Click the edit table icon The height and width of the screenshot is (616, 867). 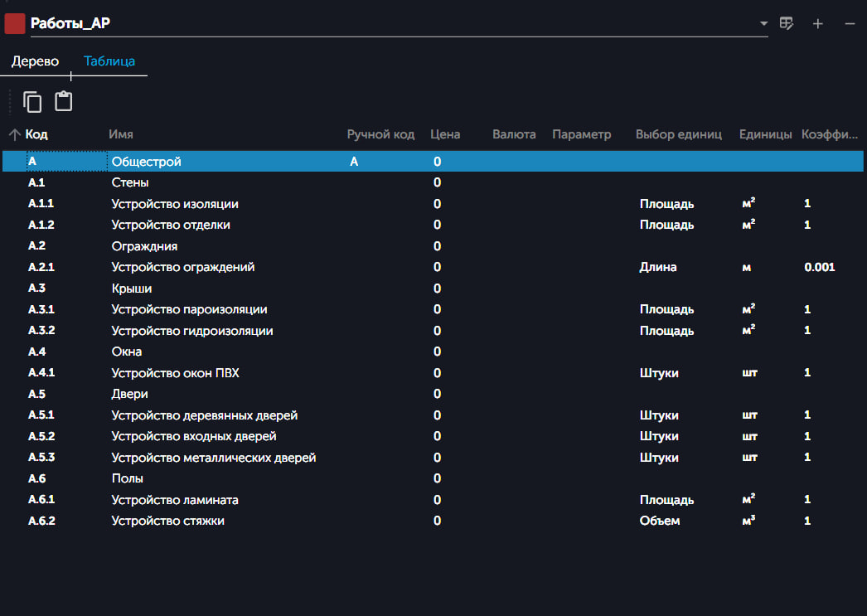pos(787,24)
